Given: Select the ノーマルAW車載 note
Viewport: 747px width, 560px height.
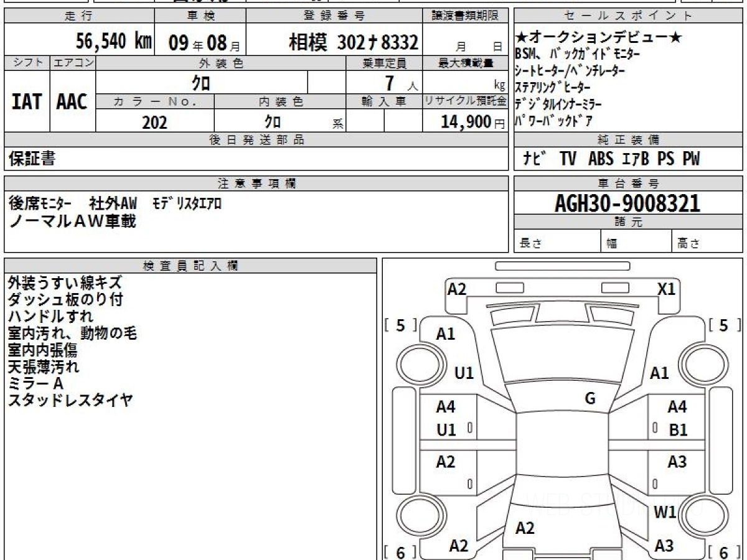Looking at the screenshot, I should 72,221.
